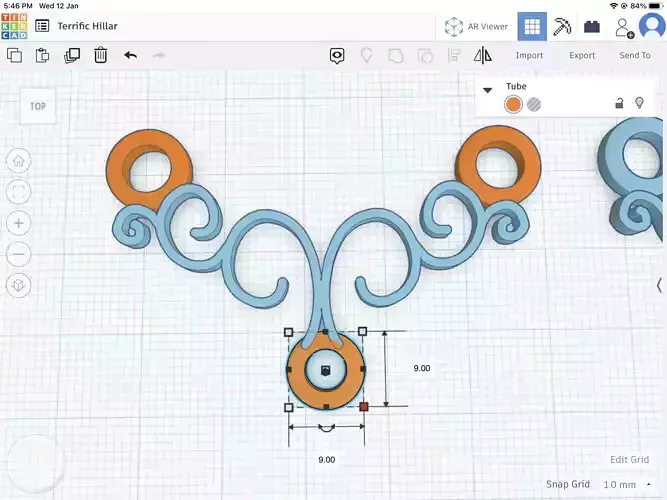Screen dimensions: 667x500
Task: Open the Blocks pickaxe mode
Action: coord(562,26)
